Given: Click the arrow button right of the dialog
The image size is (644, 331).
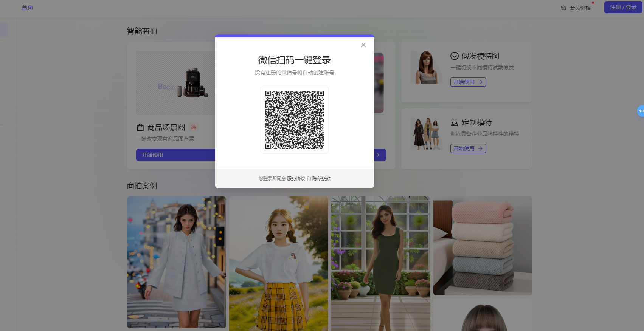Looking at the screenshot, I should click(x=380, y=155).
